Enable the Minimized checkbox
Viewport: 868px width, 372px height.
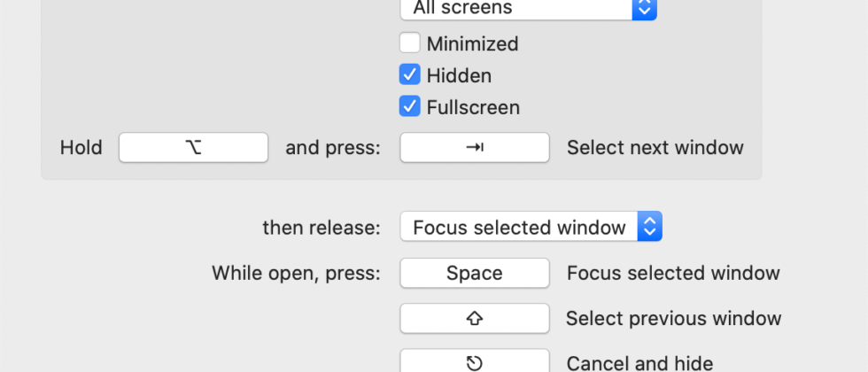410,43
